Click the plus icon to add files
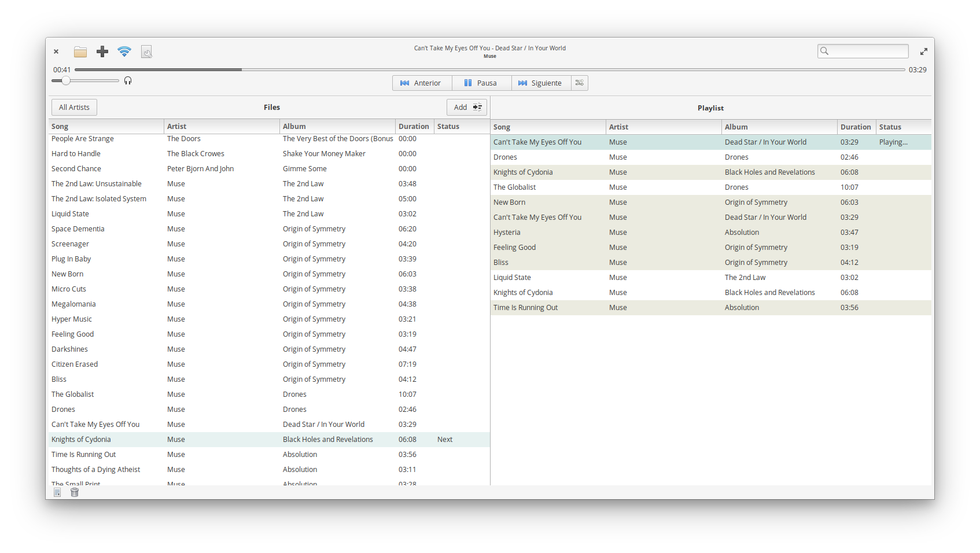 point(102,51)
